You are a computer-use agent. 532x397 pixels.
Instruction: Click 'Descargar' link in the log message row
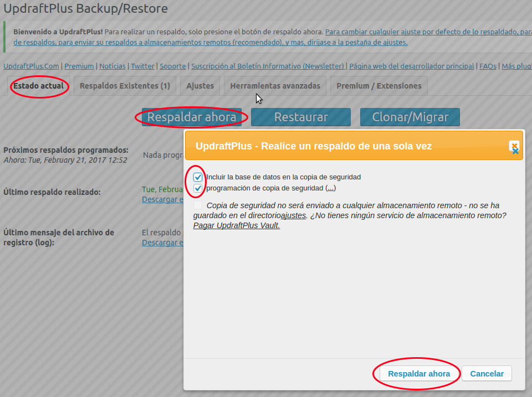(x=162, y=243)
